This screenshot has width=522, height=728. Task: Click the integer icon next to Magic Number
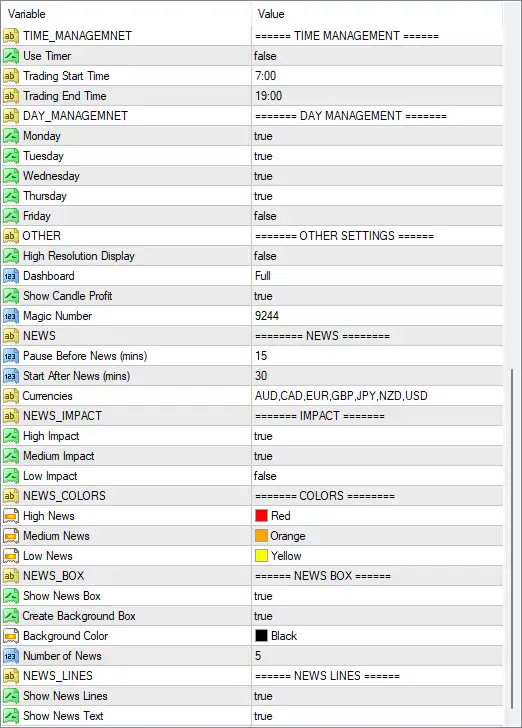(x=11, y=316)
